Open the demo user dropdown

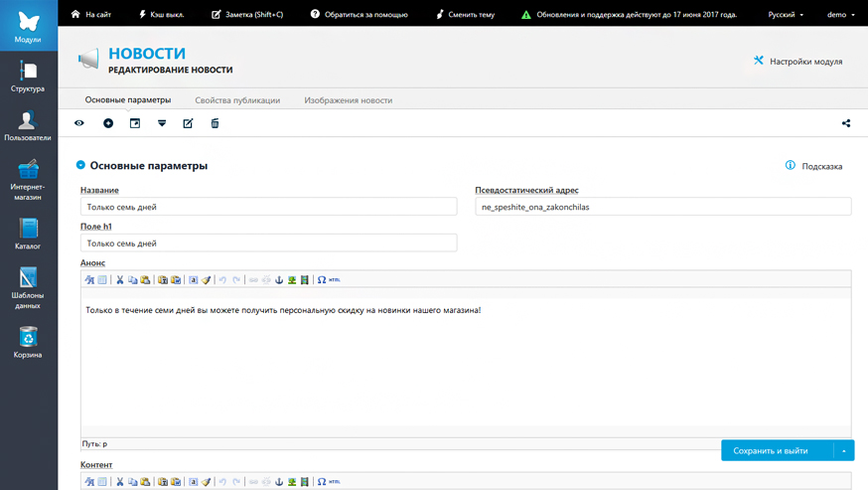click(841, 14)
